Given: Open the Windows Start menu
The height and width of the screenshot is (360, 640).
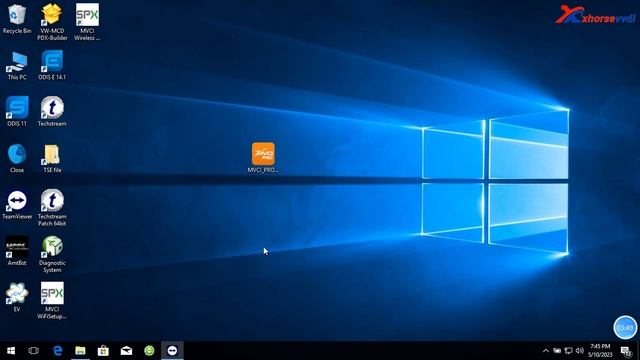Looking at the screenshot, I should pos(11,351).
